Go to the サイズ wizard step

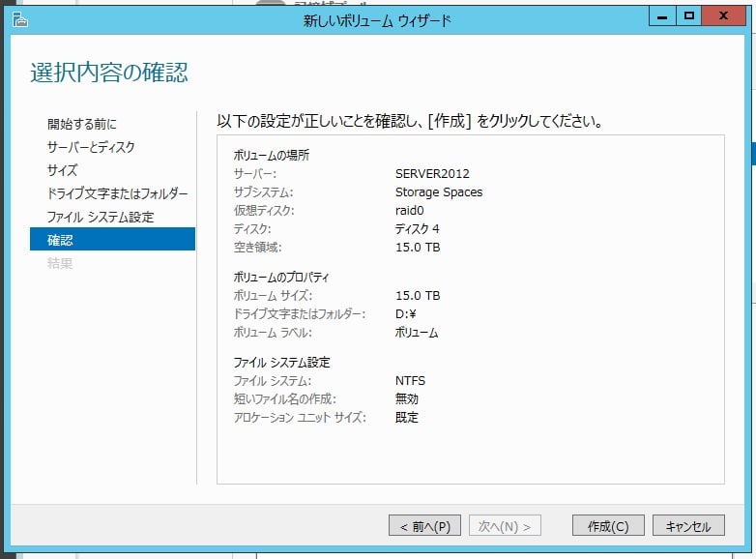click(62, 170)
